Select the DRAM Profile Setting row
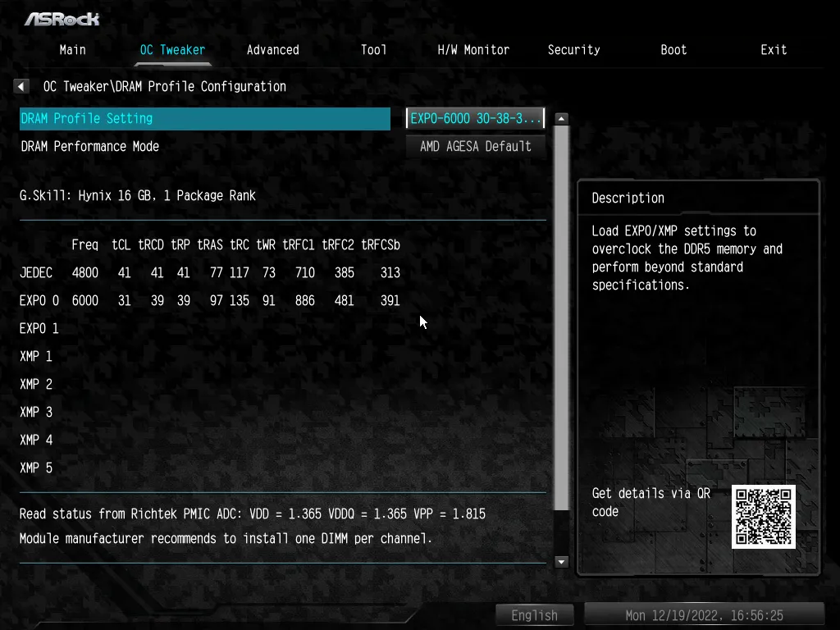 (204, 118)
